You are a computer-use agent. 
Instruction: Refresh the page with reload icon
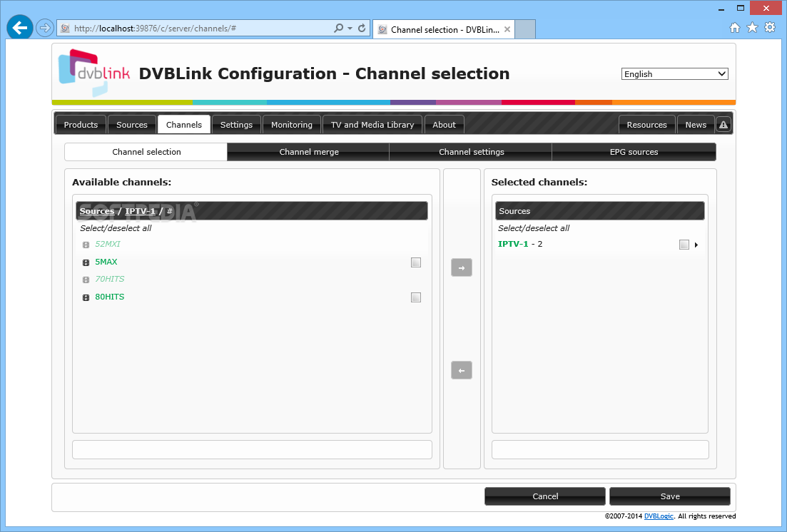click(x=361, y=28)
